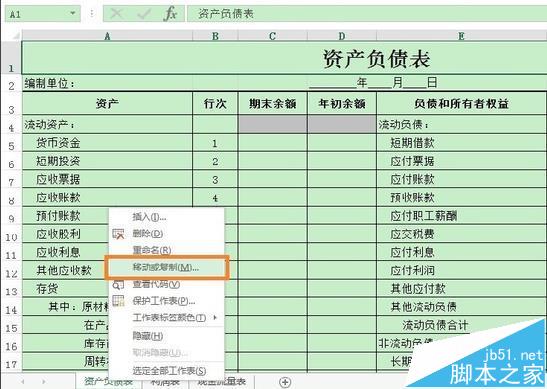The width and height of the screenshot is (547, 389).
Task: Expand the 工作表标签颜色 submenu arrow
Action: click(x=215, y=317)
